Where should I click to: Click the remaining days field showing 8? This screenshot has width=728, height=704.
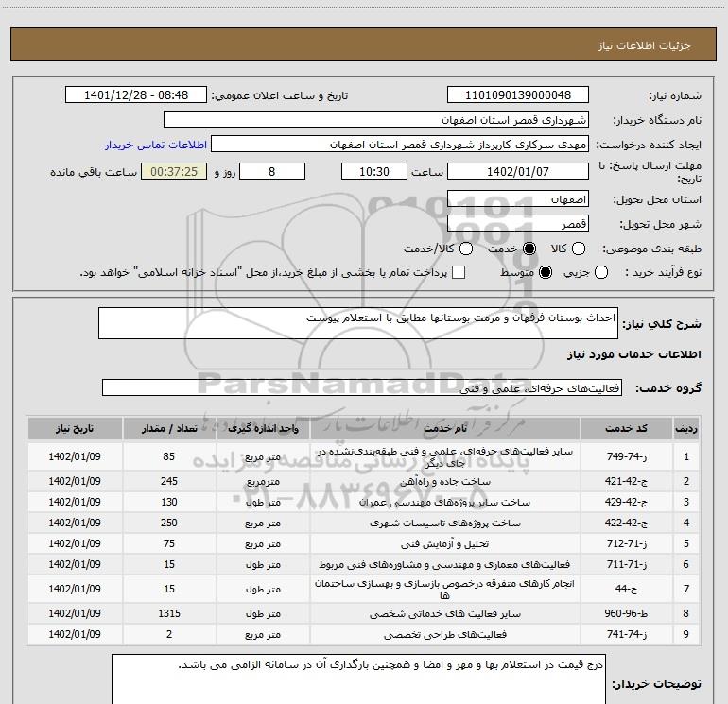pyautogui.click(x=272, y=171)
